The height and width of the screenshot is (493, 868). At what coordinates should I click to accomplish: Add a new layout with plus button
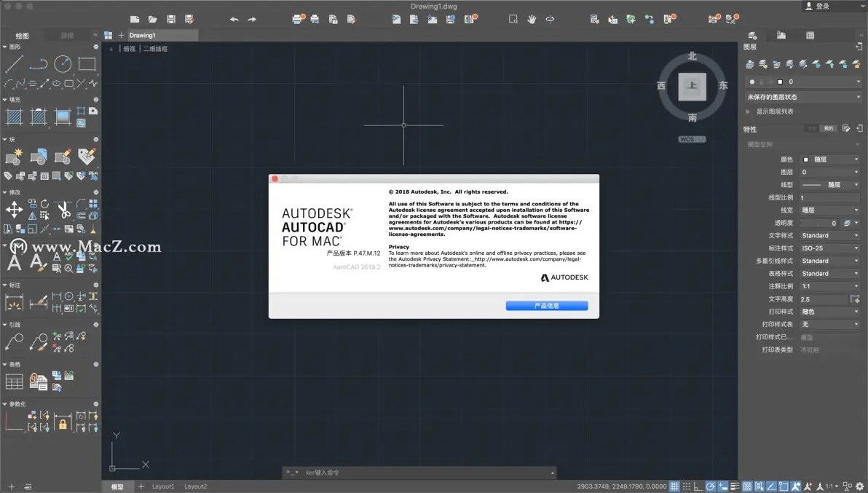pos(141,486)
